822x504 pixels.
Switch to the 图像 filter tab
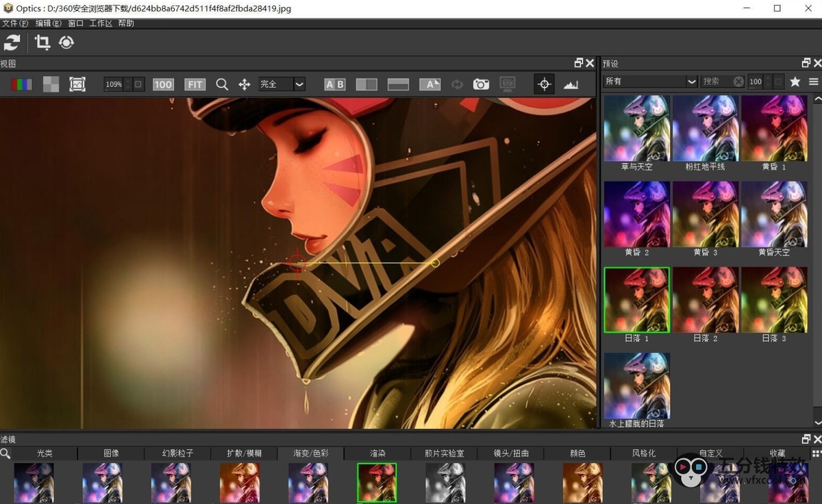pos(111,453)
